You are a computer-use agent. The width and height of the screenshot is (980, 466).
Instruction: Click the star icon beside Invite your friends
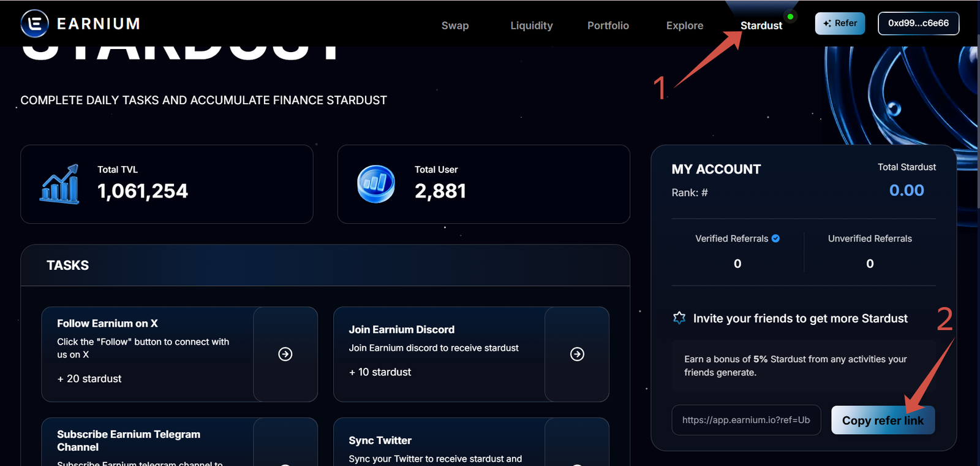[x=679, y=318]
